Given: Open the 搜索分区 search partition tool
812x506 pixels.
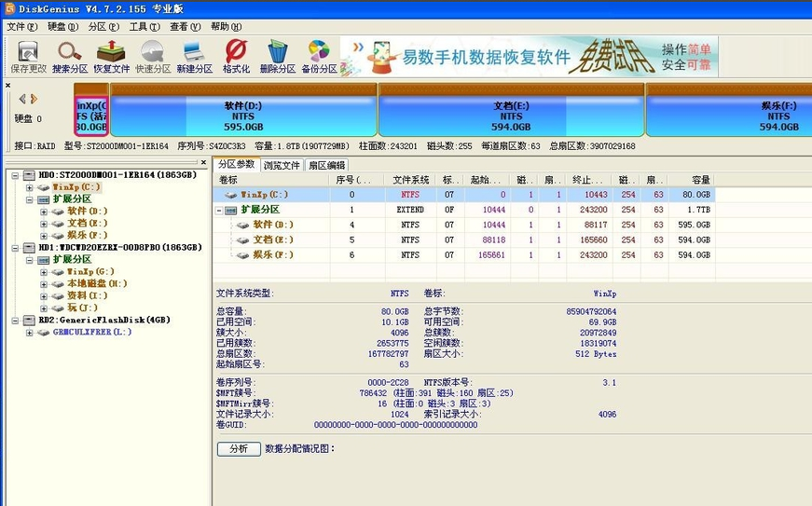Looking at the screenshot, I should click(69, 57).
